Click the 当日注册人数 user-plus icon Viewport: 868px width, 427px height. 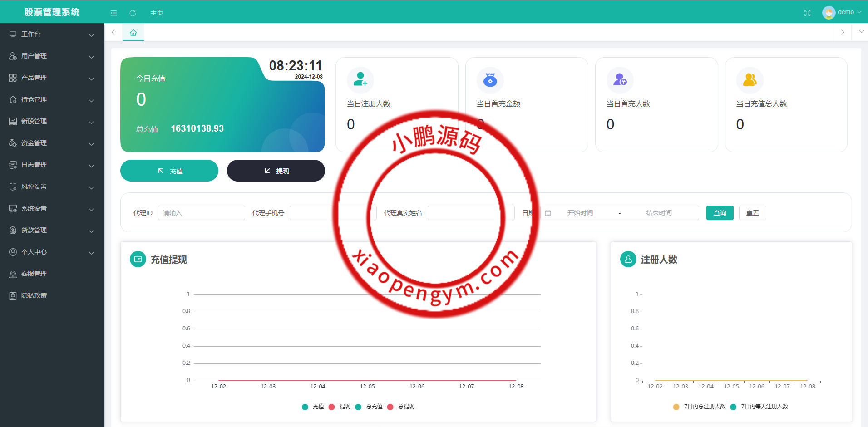point(360,79)
